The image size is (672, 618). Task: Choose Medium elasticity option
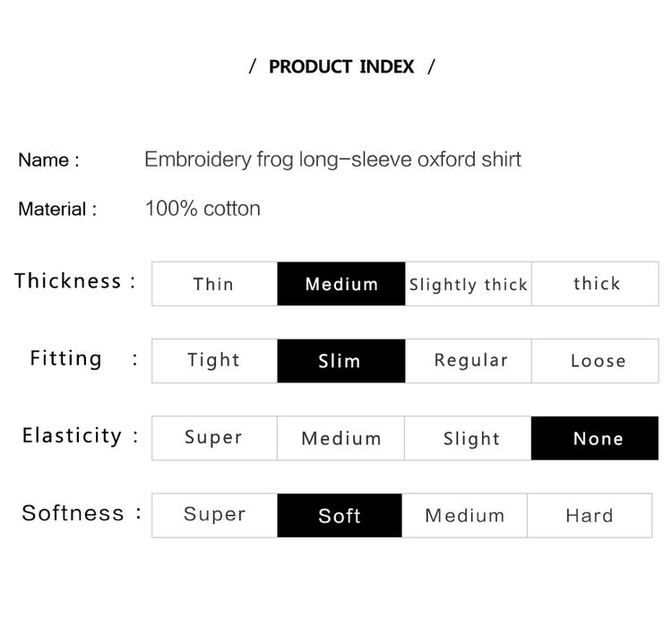coord(340,438)
